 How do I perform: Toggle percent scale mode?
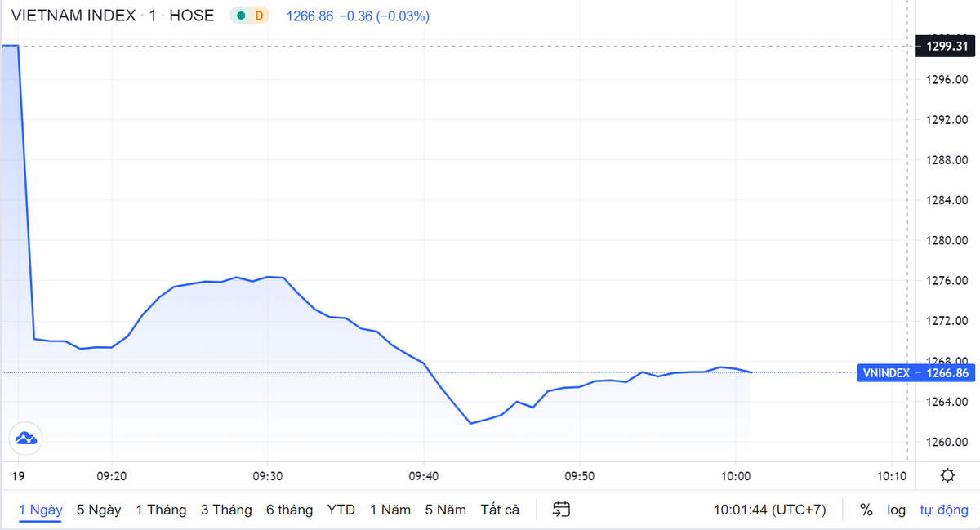[866, 510]
